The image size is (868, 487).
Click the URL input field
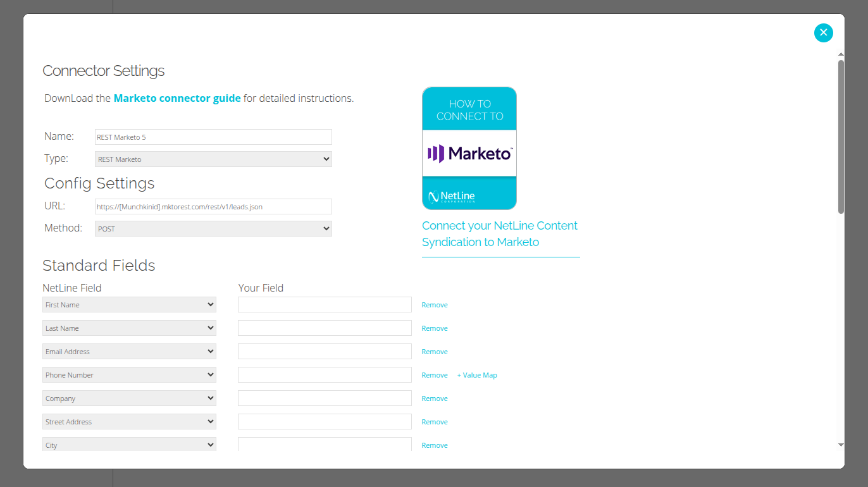(213, 207)
